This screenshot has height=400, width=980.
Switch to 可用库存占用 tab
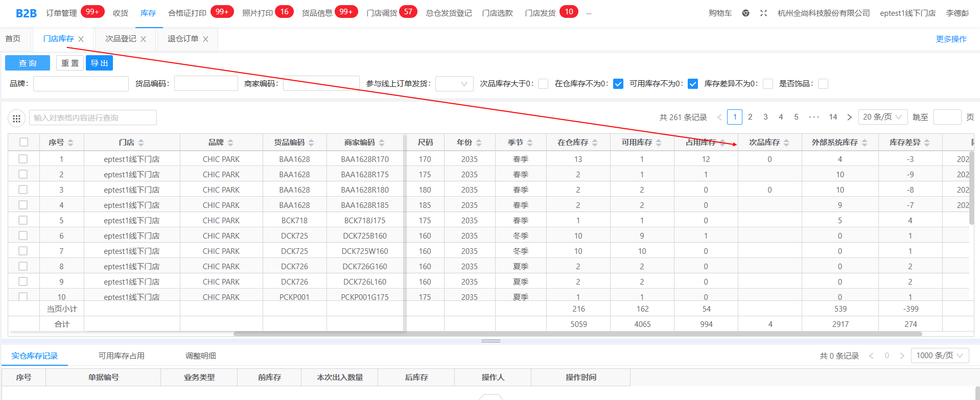click(x=121, y=356)
